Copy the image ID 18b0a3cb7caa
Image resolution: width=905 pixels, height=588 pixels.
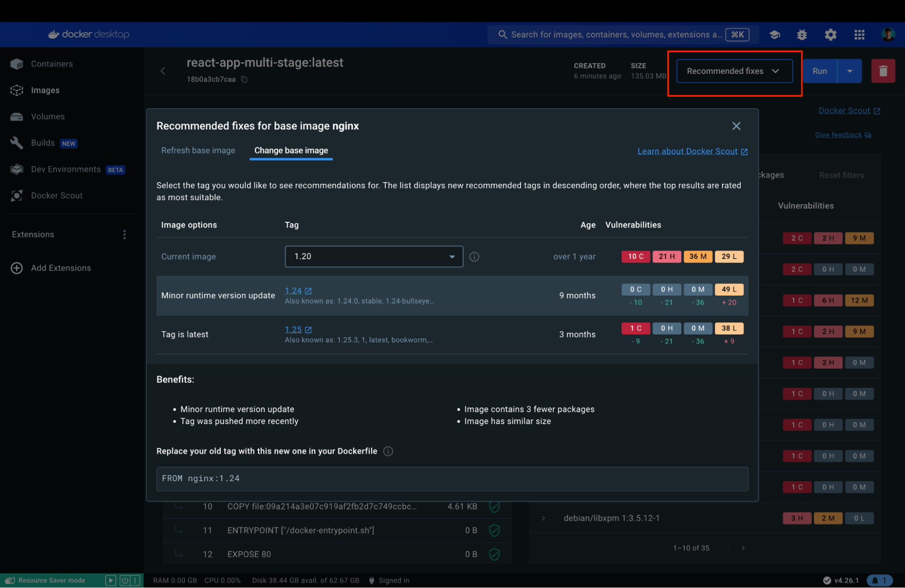pyautogui.click(x=244, y=80)
